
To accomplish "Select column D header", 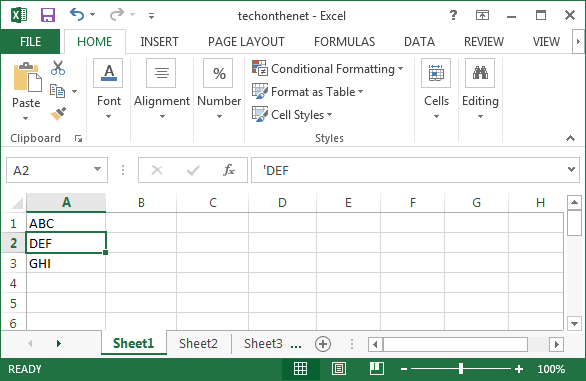I will click(x=282, y=203).
